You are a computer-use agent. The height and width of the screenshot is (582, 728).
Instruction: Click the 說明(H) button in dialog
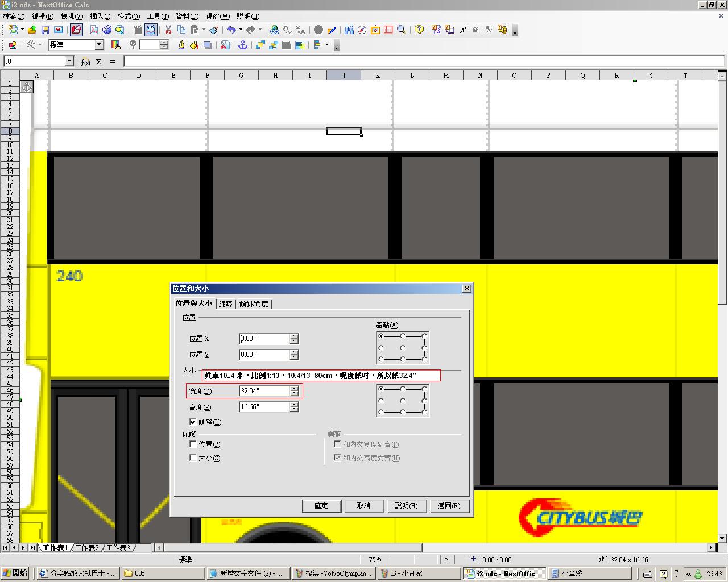[x=406, y=506]
